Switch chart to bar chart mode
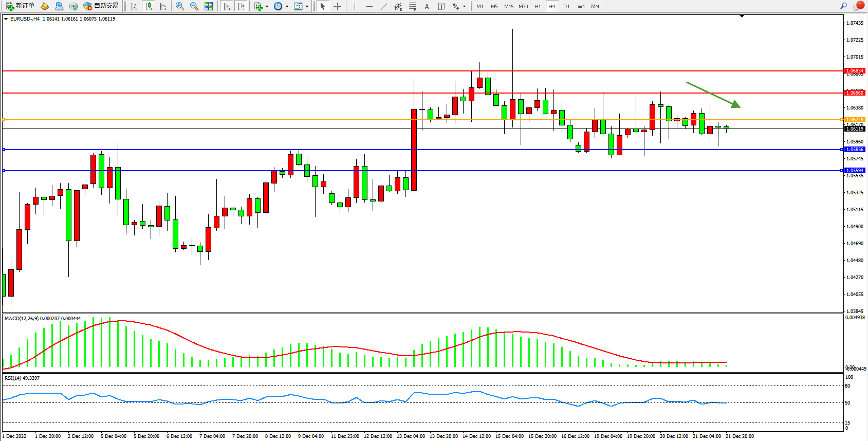This screenshot has width=868, height=441. (134, 6)
